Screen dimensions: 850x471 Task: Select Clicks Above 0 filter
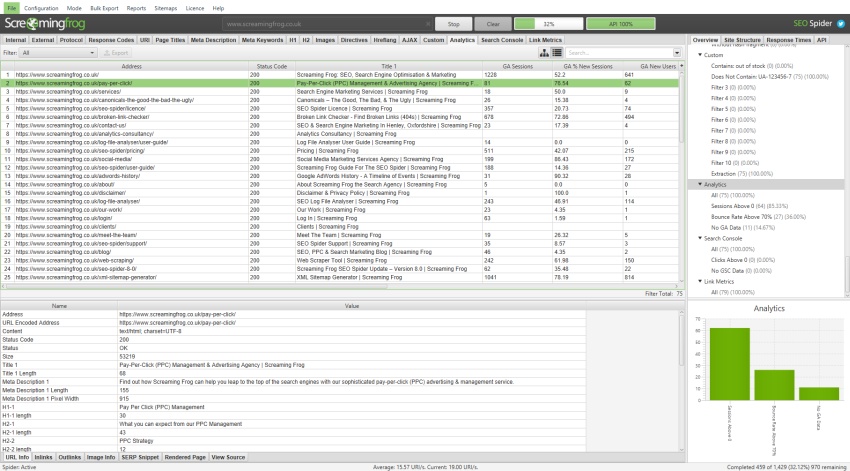point(743,260)
